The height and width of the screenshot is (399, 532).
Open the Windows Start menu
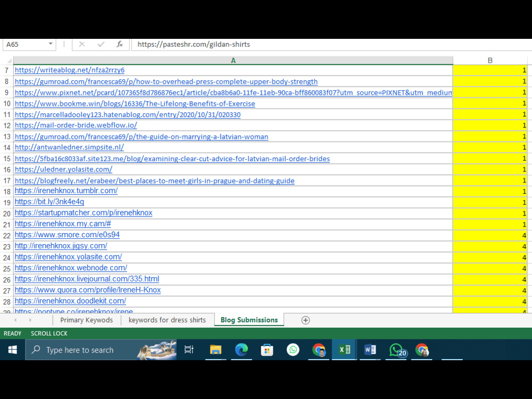coord(13,350)
